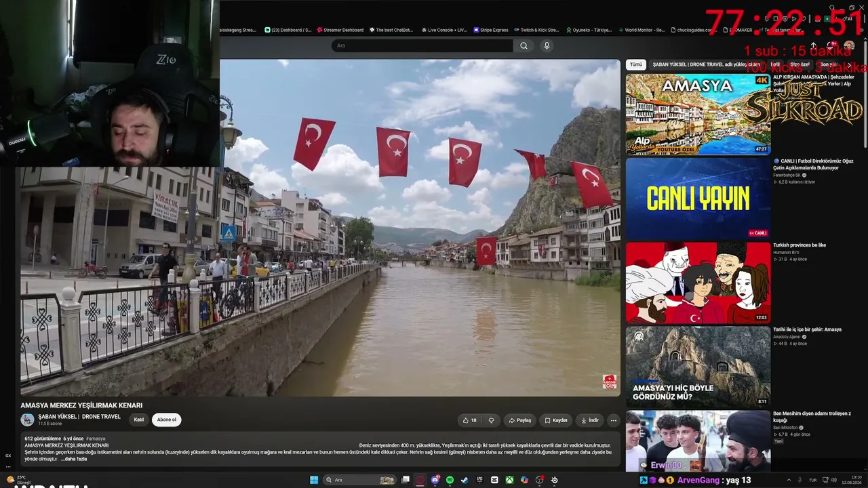Screen dimensions: 868x488
Task: Click the 'Katıl' join button
Action: (x=138, y=420)
